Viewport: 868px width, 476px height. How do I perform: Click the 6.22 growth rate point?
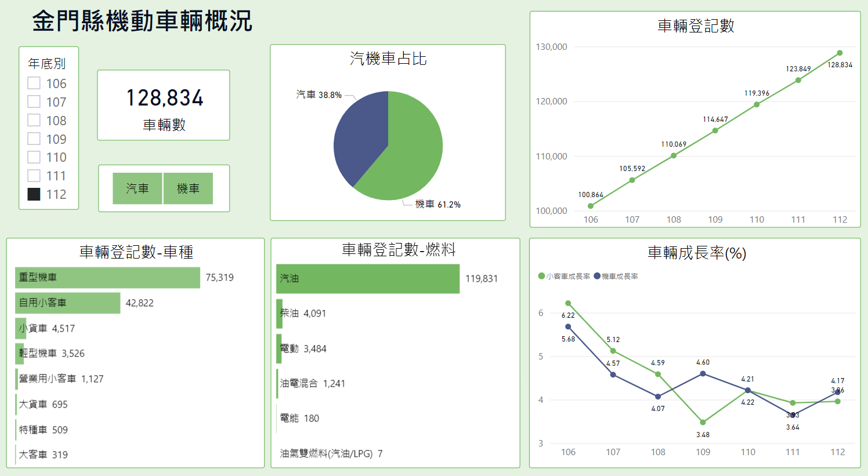click(x=568, y=303)
